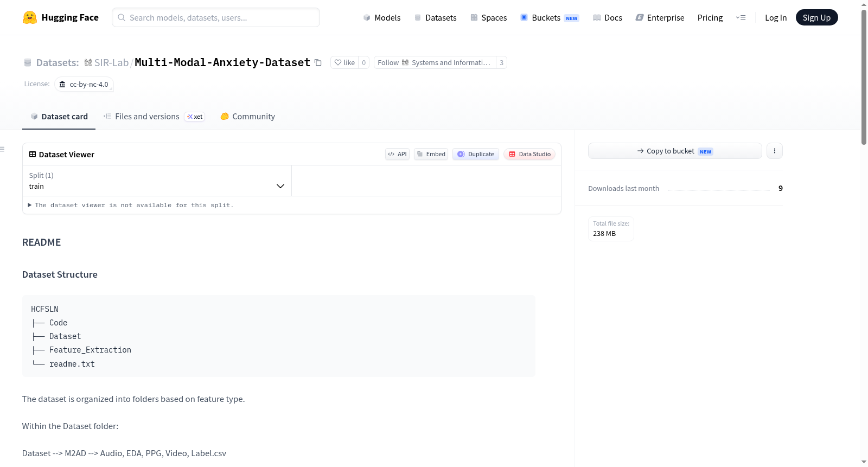Open the Community tab

tap(247, 116)
